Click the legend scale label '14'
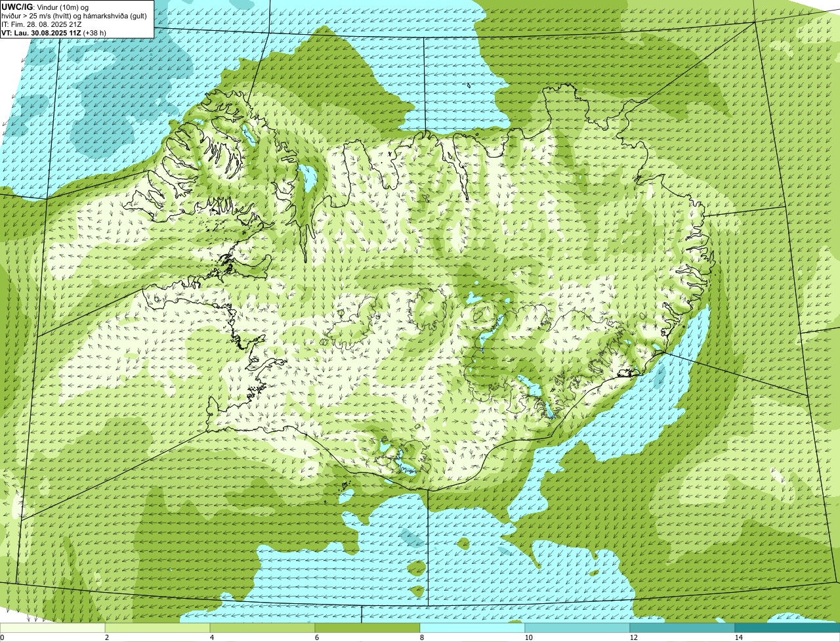 [x=738, y=637]
